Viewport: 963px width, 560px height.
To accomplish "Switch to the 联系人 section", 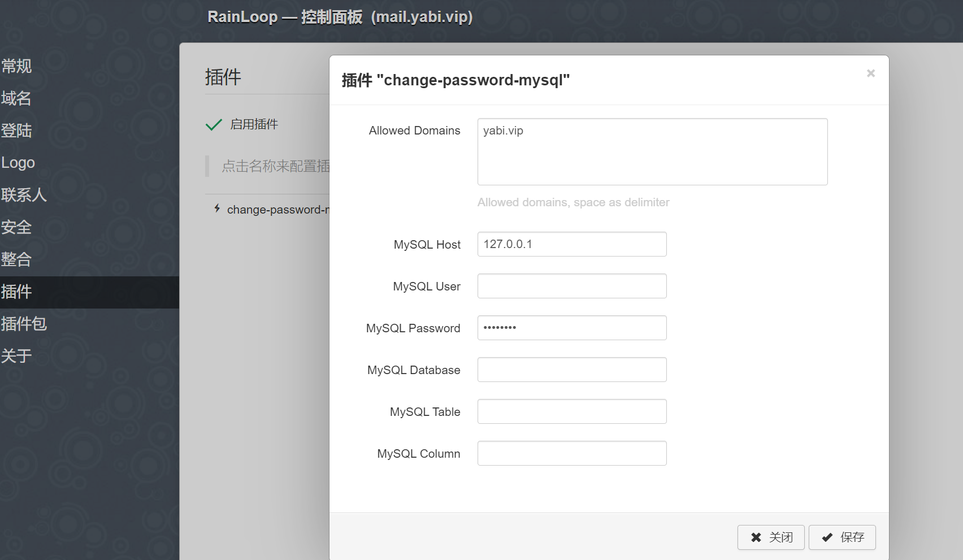I will coord(24,195).
